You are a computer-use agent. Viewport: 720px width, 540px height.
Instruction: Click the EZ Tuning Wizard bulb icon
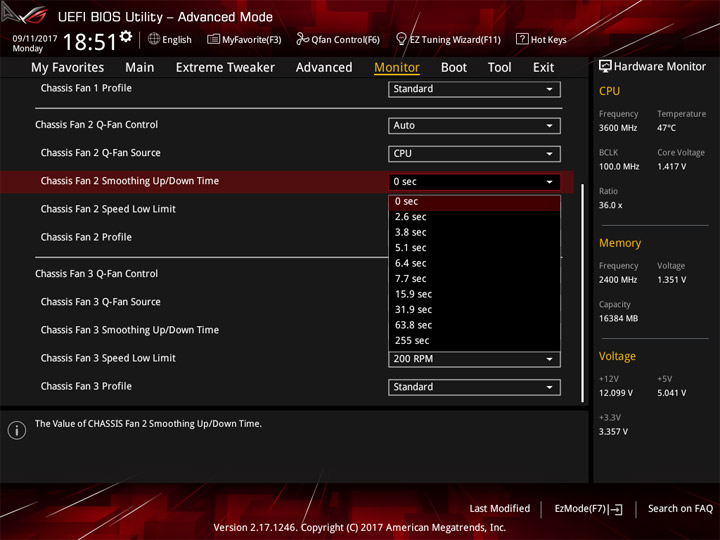coord(401,39)
